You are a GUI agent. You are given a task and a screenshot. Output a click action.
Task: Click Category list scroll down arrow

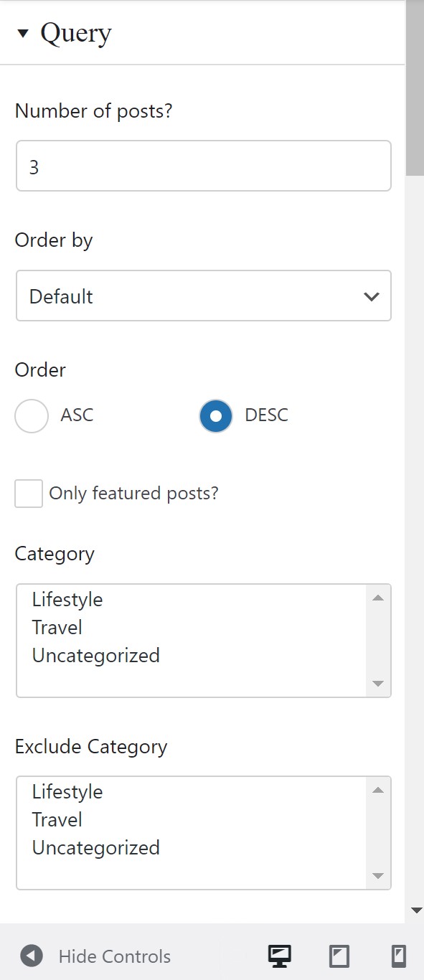378,684
